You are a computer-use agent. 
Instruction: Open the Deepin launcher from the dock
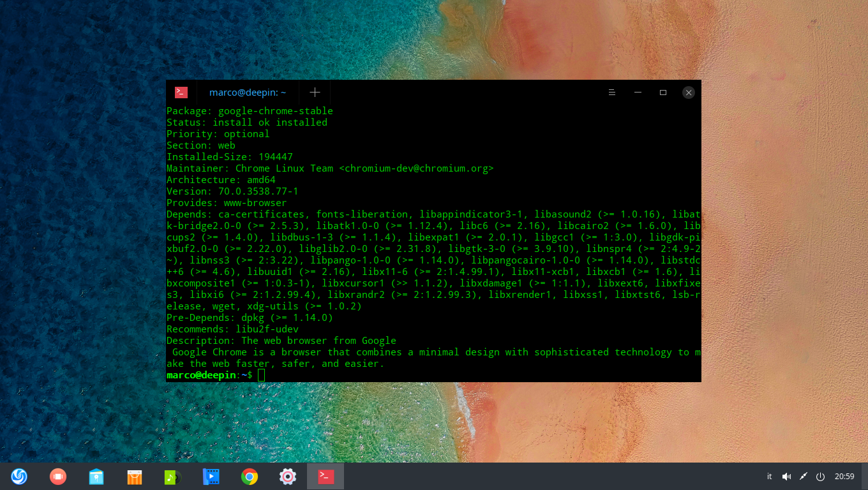pyautogui.click(x=19, y=476)
